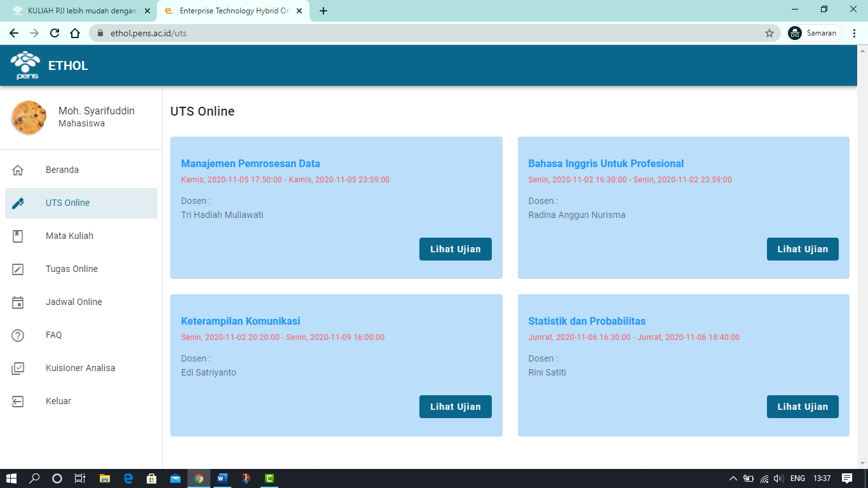Open the Beranda home icon
Screen dimensions: 868x488
pyautogui.click(x=18, y=170)
